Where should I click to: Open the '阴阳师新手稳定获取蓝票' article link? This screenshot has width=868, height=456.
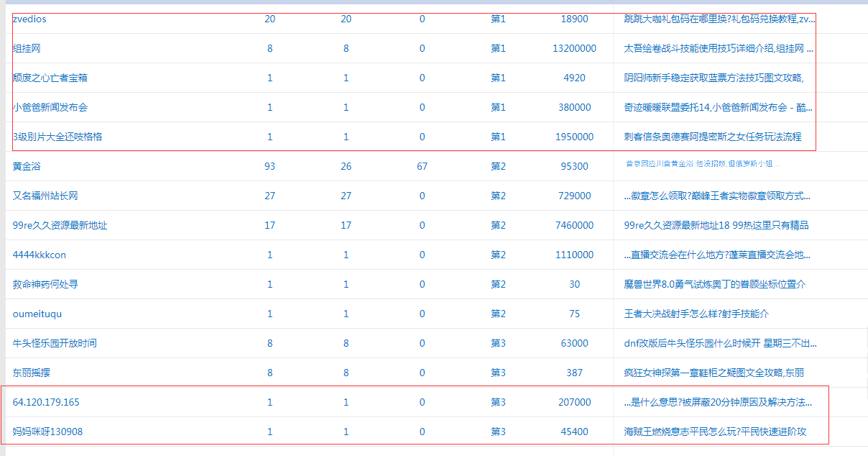(713, 78)
